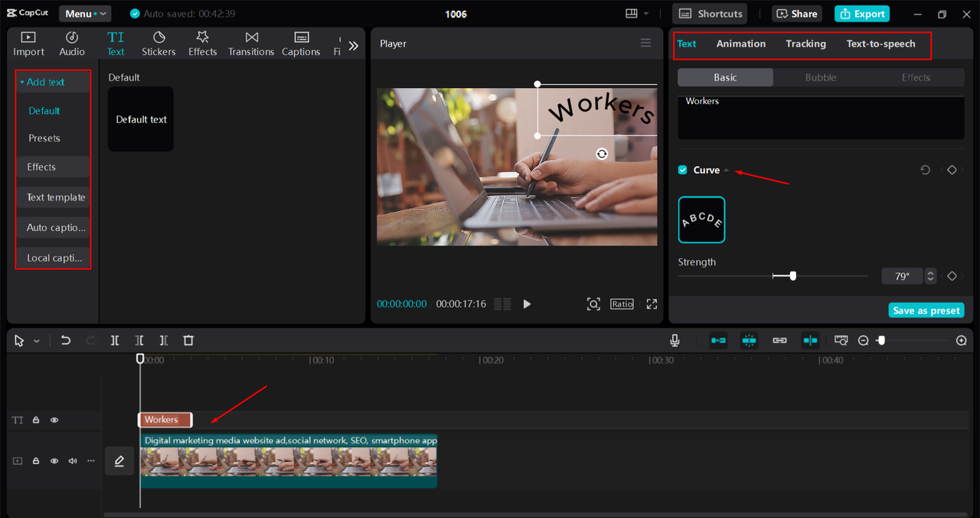Open the Captions tab
This screenshot has height=518, width=980.
click(x=301, y=44)
